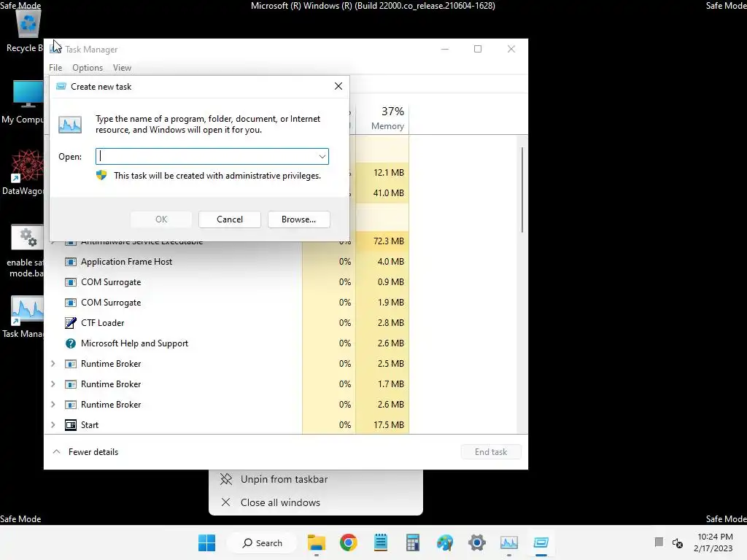Click the Application Frame Host process icon
747x560 pixels.
pyautogui.click(x=71, y=262)
